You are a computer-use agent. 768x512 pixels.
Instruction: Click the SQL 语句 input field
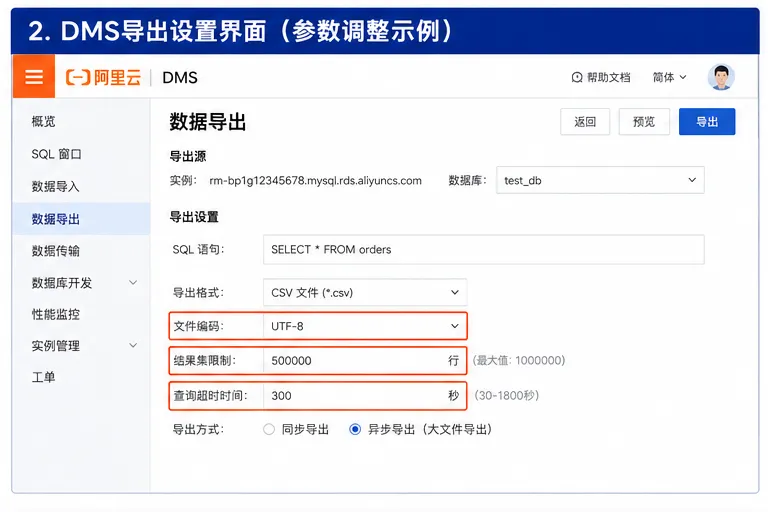(483, 249)
